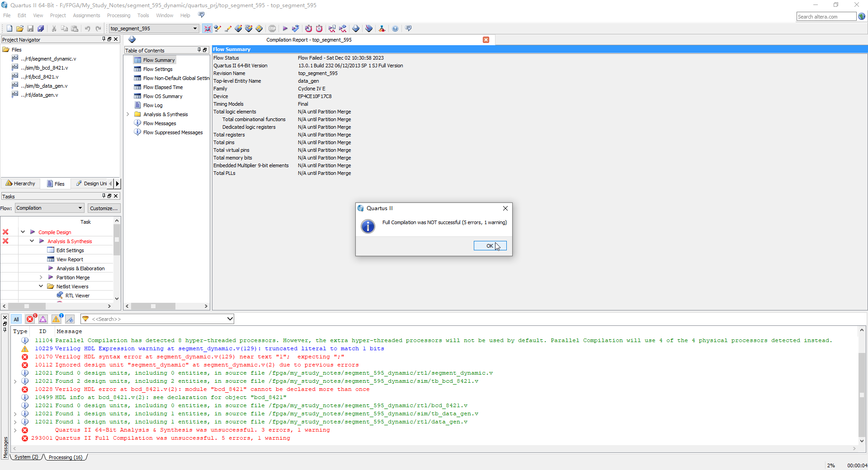The width and height of the screenshot is (868, 470).
Task: Click the Search altera.com field
Action: tap(826, 17)
